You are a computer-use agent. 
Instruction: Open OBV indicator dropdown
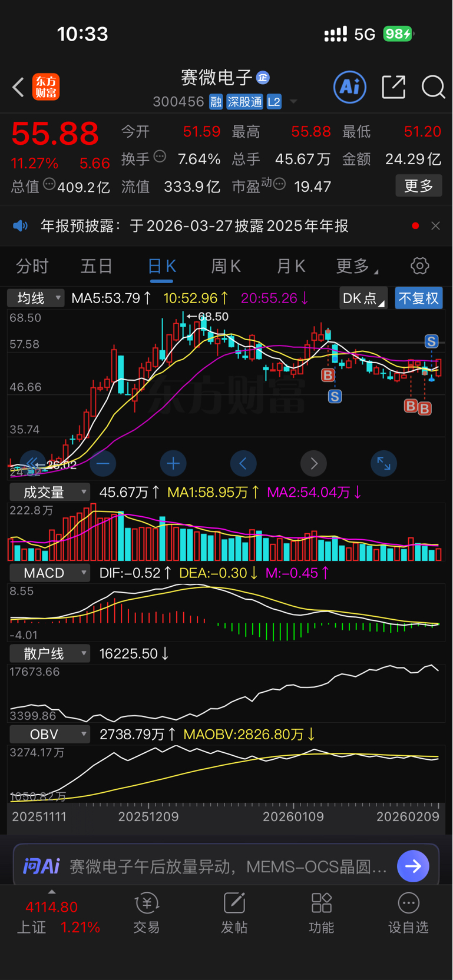click(x=49, y=734)
